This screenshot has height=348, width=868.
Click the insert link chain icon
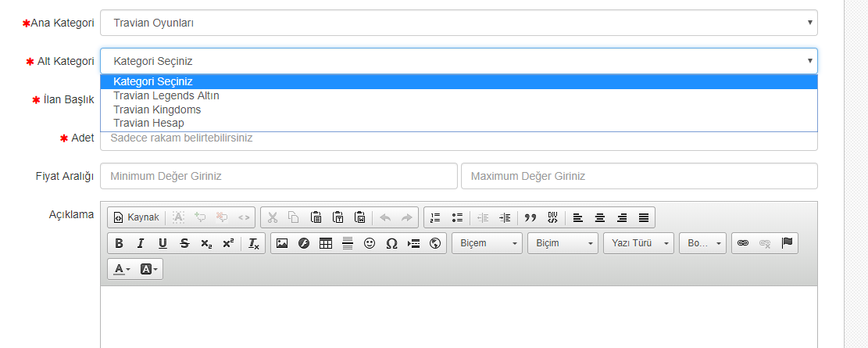point(743,243)
